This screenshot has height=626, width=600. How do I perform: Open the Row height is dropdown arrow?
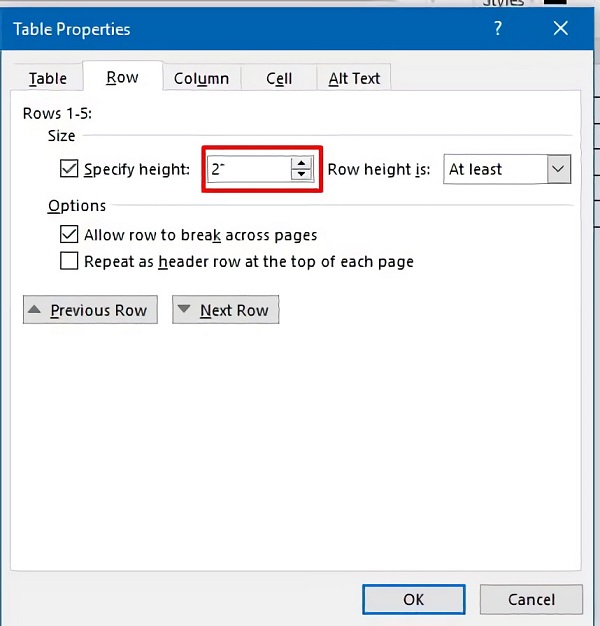point(558,169)
